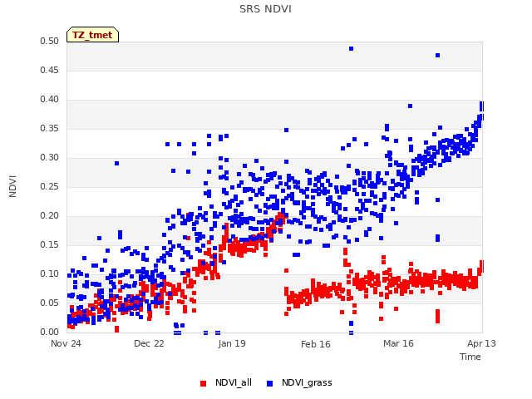Click the Apr 13 axis label
Image resolution: width=532 pixels, height=399 pixels.
point(481,343)
